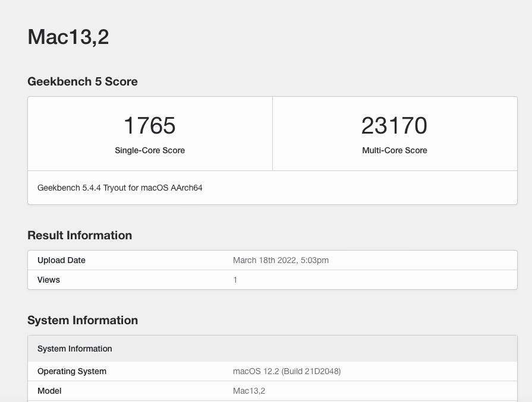Image resolution: width=532 pixels, height=402 pixels.
Task: Click the Upload Date row label
Action: point(61,260)
